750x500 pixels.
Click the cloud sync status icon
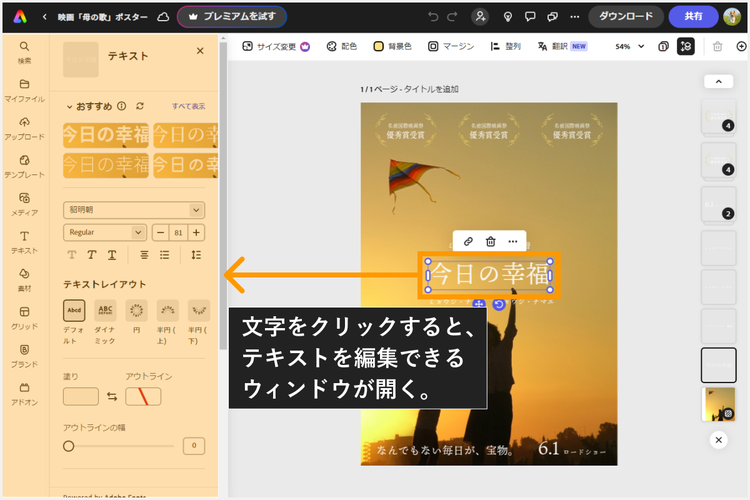[163, 17]
